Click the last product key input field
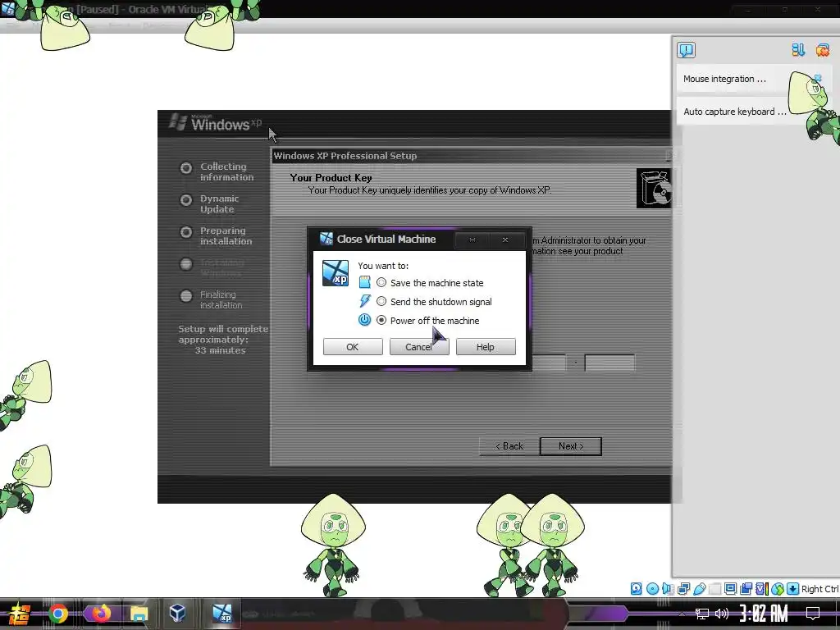 tap(609, 363)
